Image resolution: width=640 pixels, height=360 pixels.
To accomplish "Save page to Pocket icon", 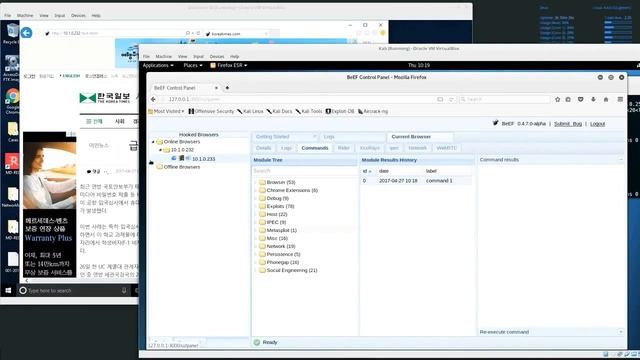I will point(580,99).
